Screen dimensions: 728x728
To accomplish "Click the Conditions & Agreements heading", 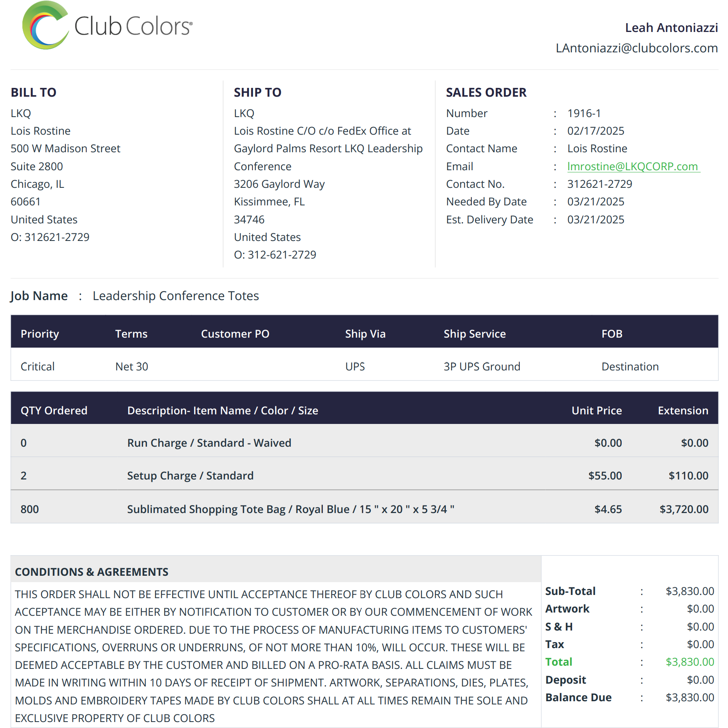I will pyautogui.click(x=91, y=572).
